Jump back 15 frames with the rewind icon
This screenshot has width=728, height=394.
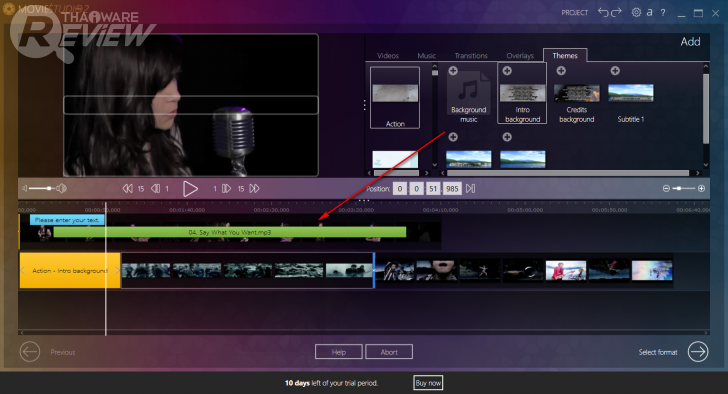click(127, 188)
